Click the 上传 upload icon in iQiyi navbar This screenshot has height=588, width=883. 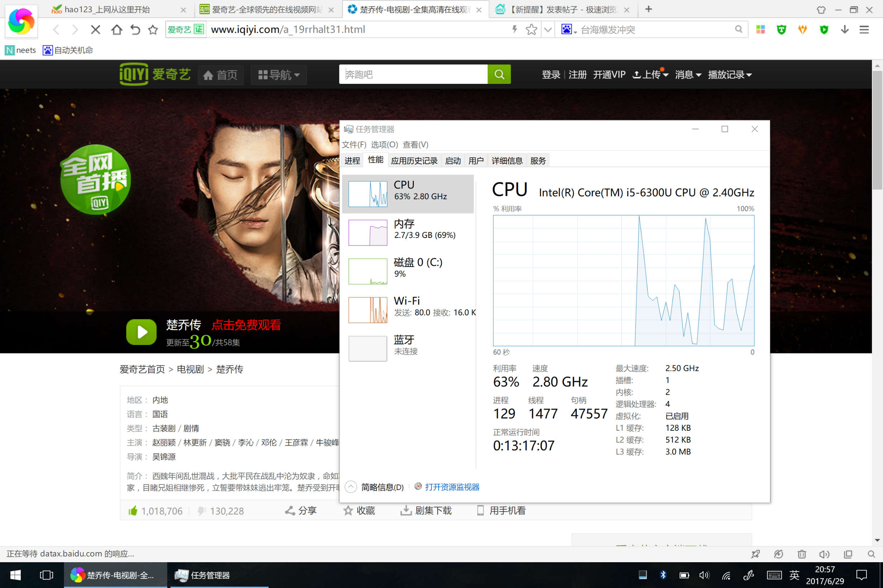637,74
